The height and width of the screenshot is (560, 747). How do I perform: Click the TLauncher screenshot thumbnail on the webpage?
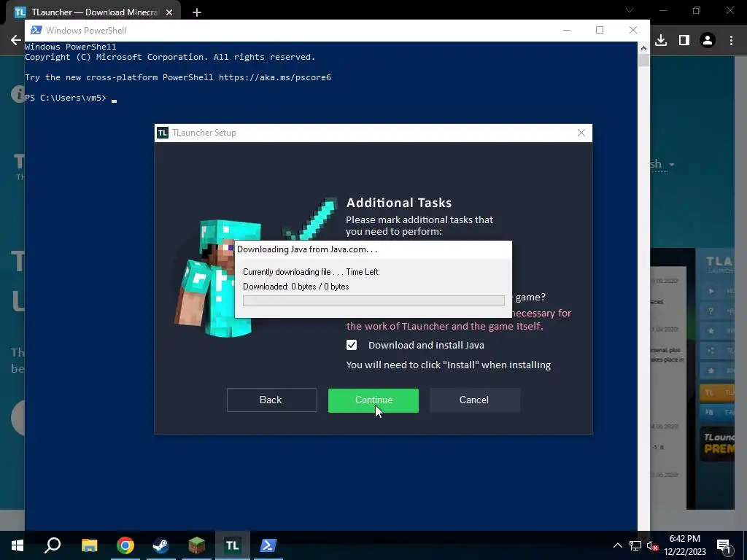(692, 378)
